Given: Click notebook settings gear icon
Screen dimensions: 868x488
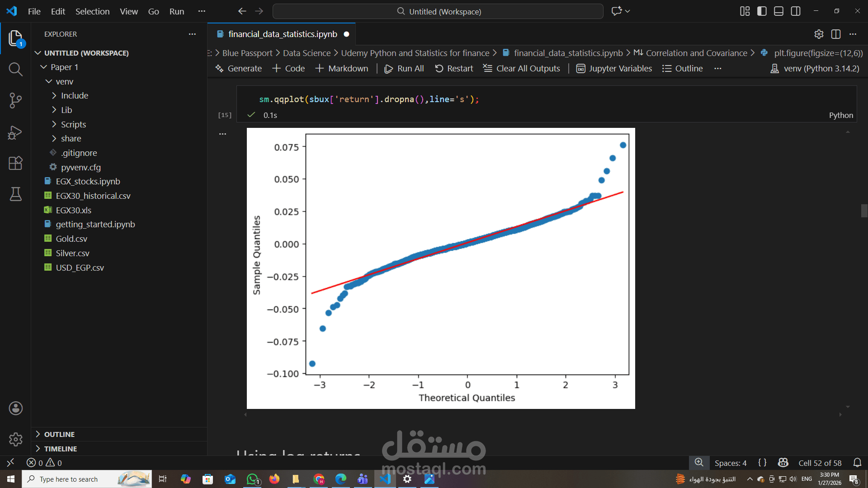Looking at the screenshot, I should (x=819, y=34).
